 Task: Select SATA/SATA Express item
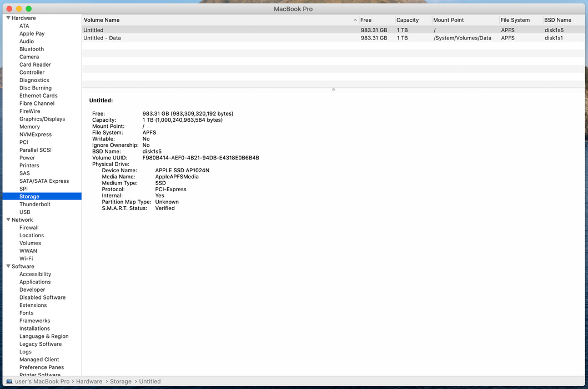44,181
